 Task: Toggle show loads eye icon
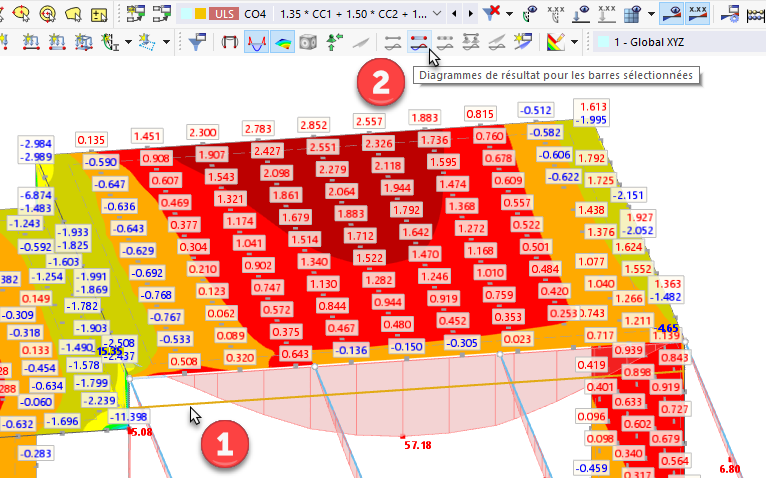point(529,14)
